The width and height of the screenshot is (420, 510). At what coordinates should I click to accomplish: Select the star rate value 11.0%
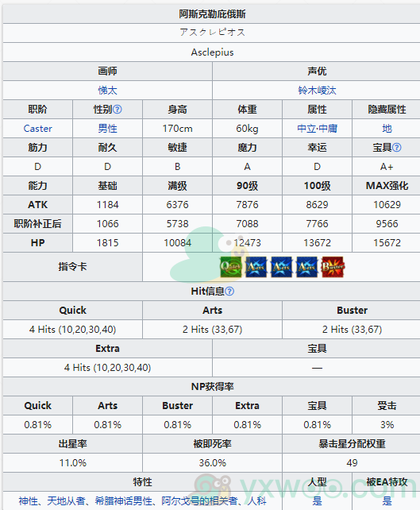pyautogui.click(x=72, y=462)
